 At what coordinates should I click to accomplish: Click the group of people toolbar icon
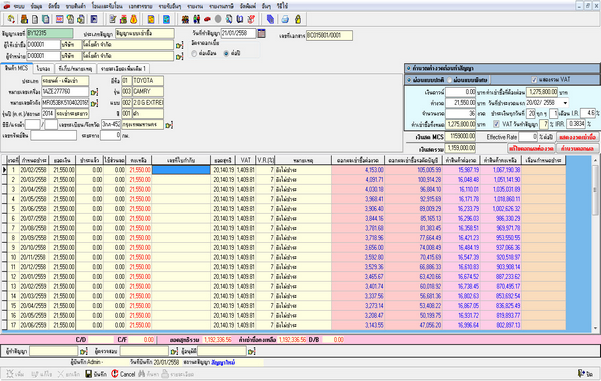(185, 19)
